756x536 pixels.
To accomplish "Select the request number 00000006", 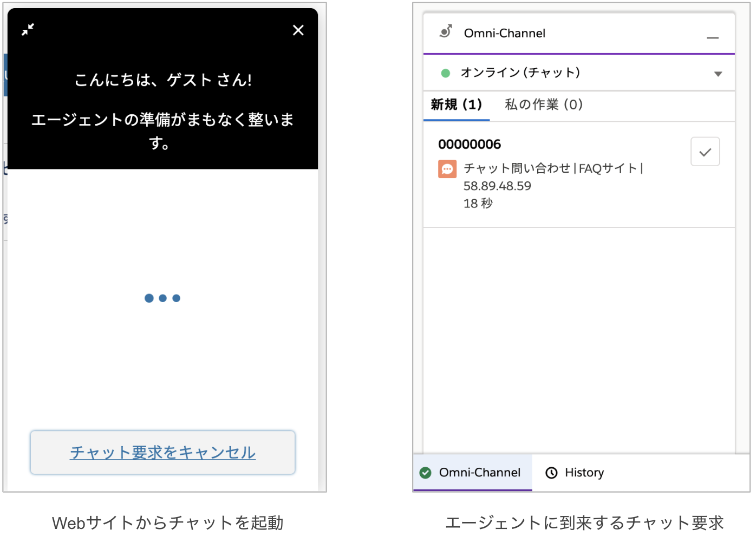I will (x=470, y=145).
